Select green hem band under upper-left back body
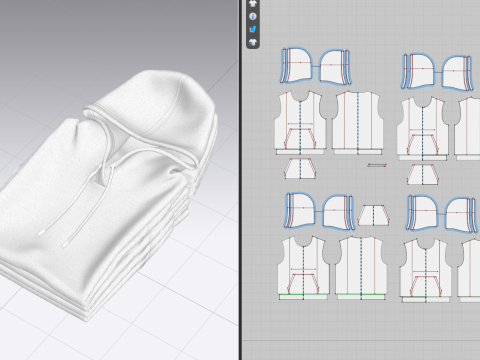The image size is (480, 360). (x=358, y=152)
